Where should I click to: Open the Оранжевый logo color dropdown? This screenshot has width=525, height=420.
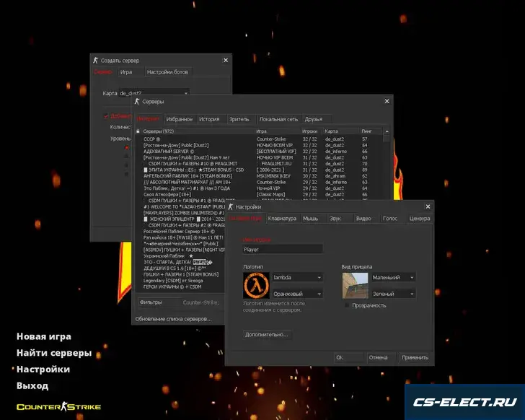[298, 294]
